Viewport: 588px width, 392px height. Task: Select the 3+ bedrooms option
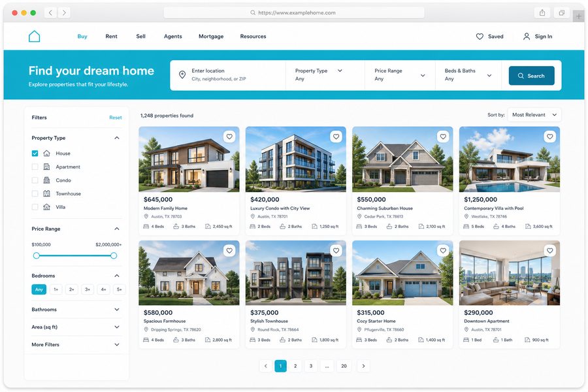88,289
